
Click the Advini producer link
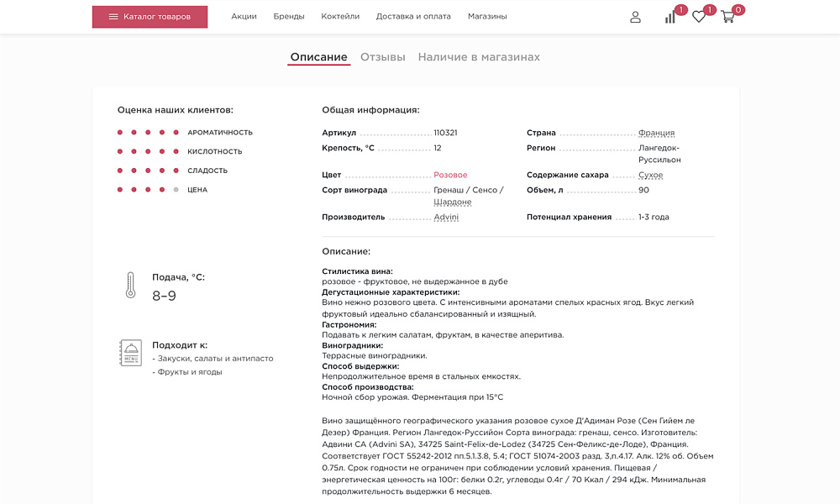click(x=446, y=217)
